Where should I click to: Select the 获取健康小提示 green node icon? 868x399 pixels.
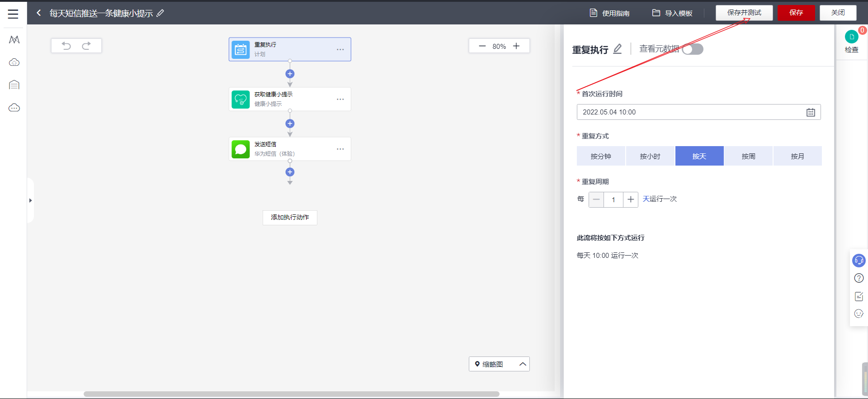[x=241, y=99]
